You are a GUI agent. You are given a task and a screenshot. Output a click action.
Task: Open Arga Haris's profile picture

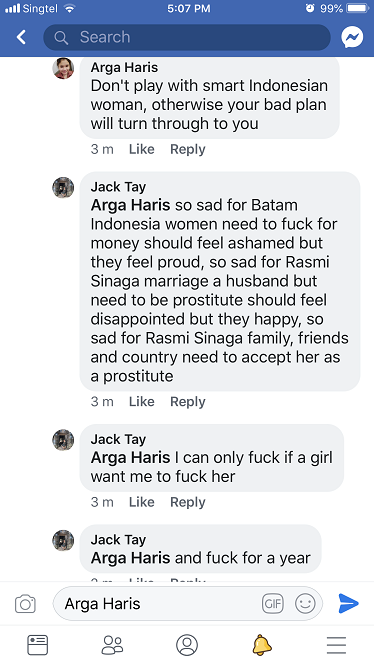(x=63, y=68)
